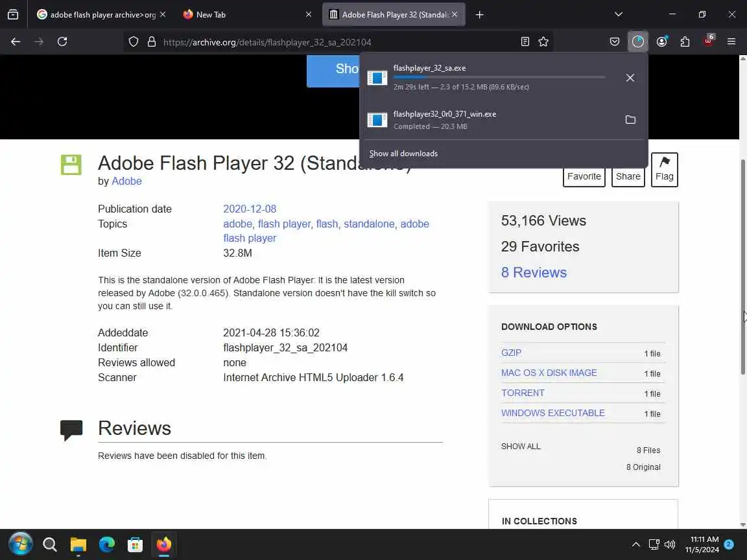747x560 pixels.
Task: Click the Favorite button
Action: [584, 177]
